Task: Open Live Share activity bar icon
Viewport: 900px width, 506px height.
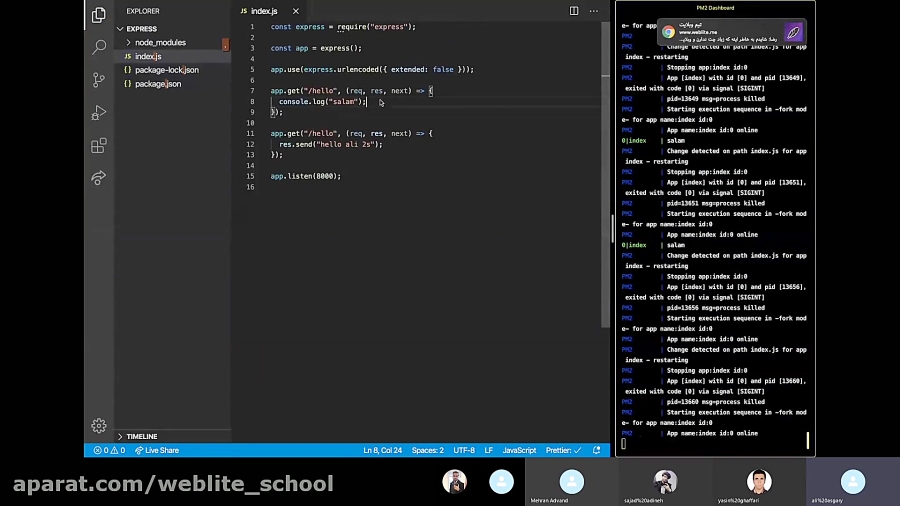Action: point(99,178)
